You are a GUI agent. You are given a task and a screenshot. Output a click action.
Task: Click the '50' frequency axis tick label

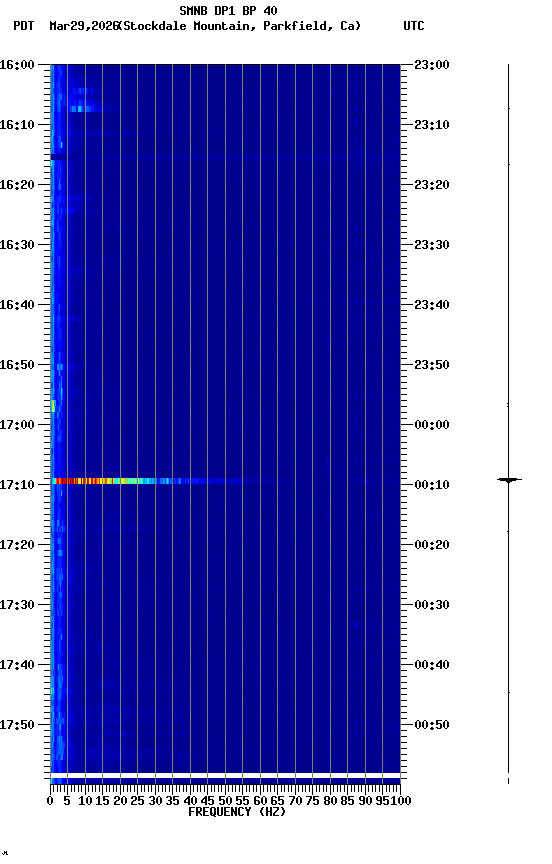[225, 801]
